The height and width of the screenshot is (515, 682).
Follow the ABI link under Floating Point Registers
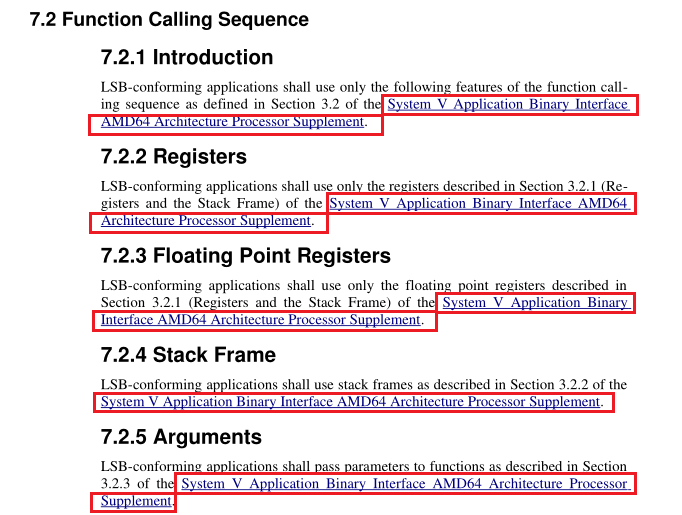535,302
